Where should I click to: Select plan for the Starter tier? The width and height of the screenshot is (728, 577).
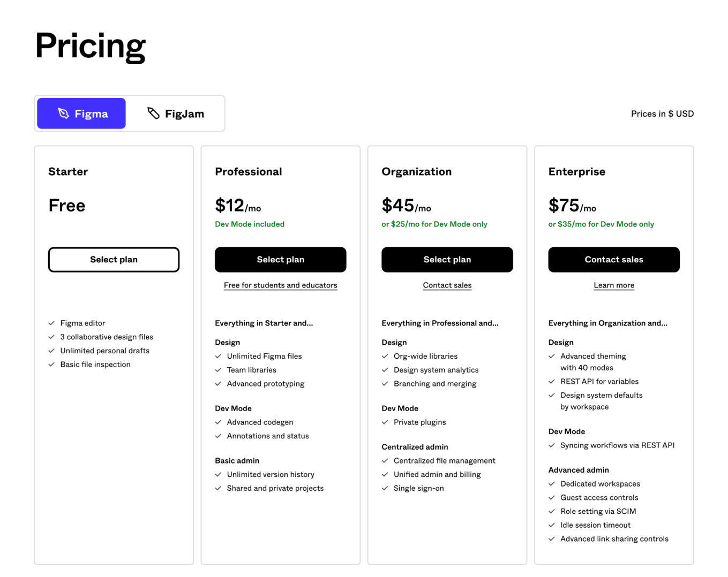(114, 260)
